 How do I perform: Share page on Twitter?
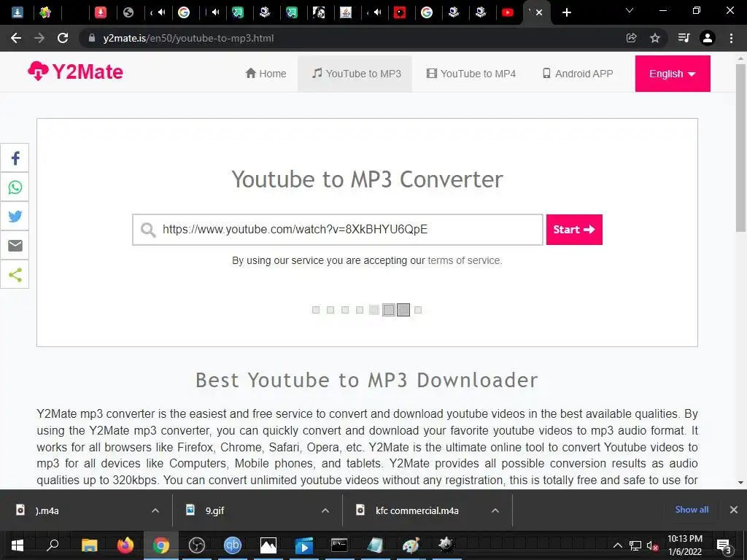tap(15, 216)
